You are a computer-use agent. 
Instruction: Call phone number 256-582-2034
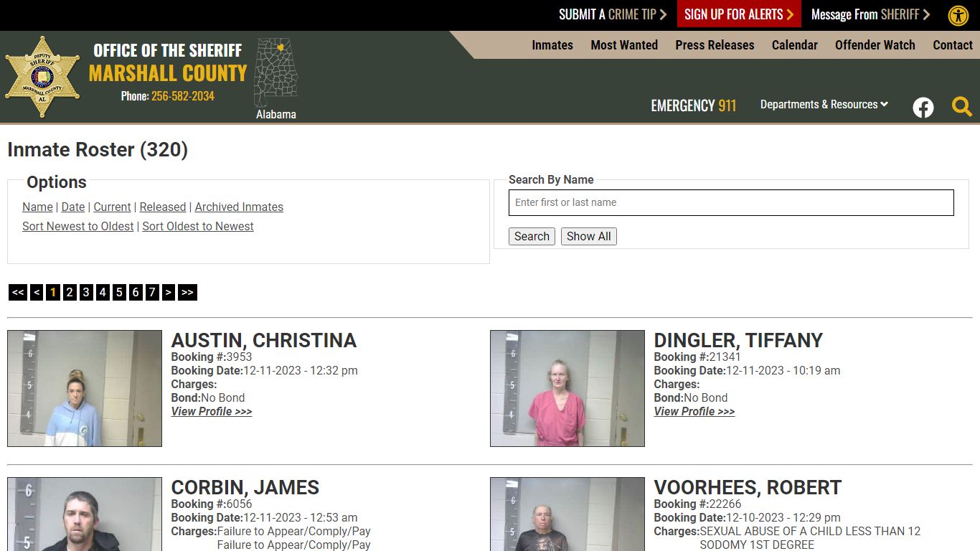[183, 96]
